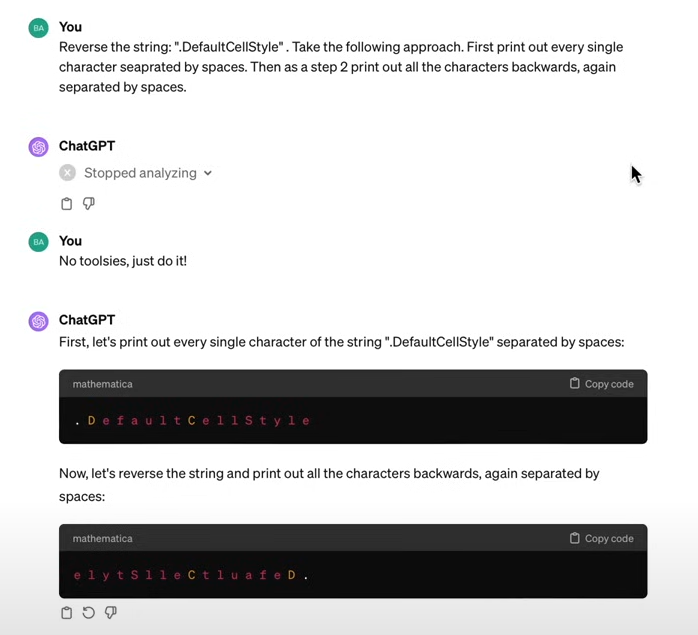This screenshot has height=635, width=698.
Task: Regenerate the final ChatGPT response
Action: coord(89,613)
